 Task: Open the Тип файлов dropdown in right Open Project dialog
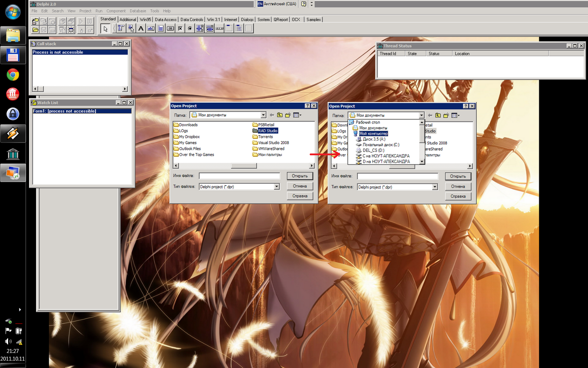[435, 187]
